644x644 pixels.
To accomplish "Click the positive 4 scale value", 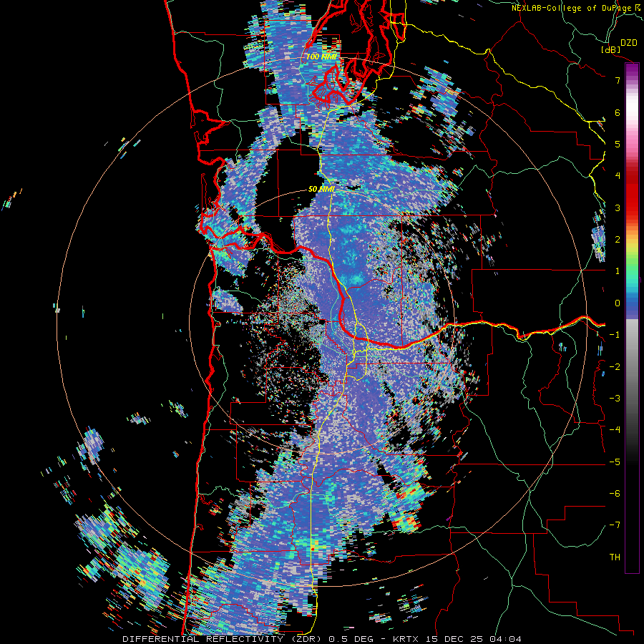I will click(618, 176).
